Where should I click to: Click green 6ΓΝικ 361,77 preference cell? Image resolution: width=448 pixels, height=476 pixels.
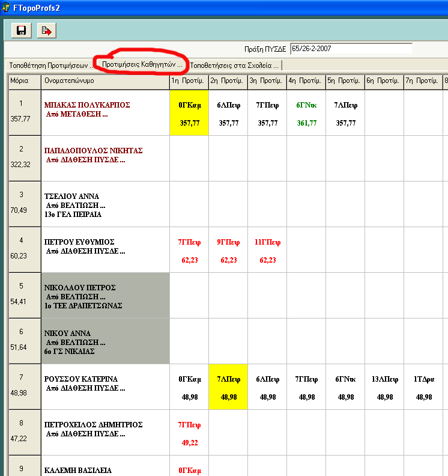tap(306, 113)
